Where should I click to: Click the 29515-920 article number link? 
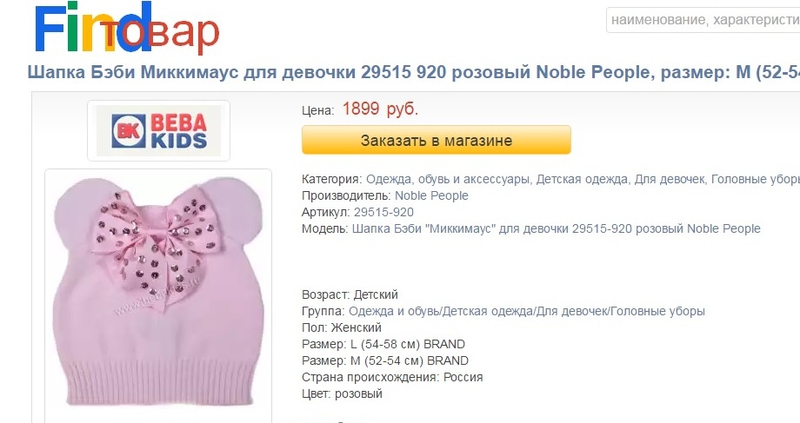[x=384, y=212]
